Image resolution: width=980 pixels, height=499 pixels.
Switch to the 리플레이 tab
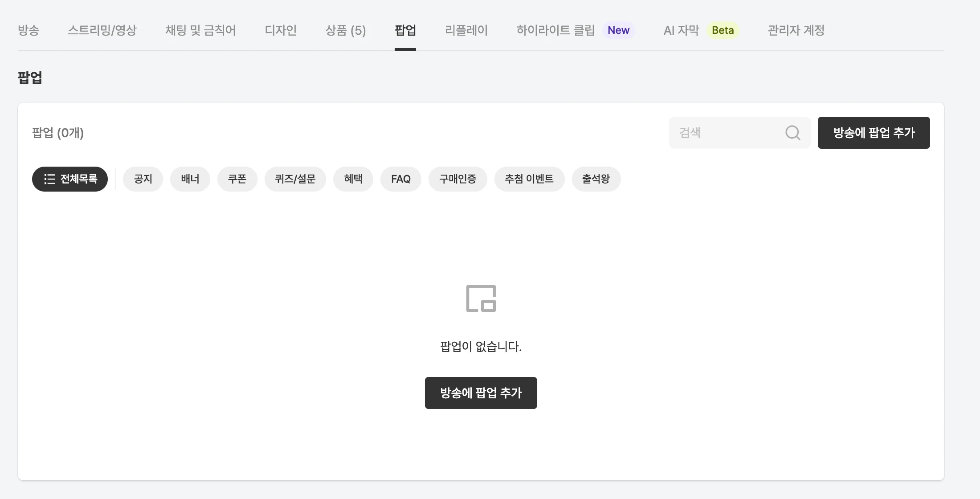[466, 30]
